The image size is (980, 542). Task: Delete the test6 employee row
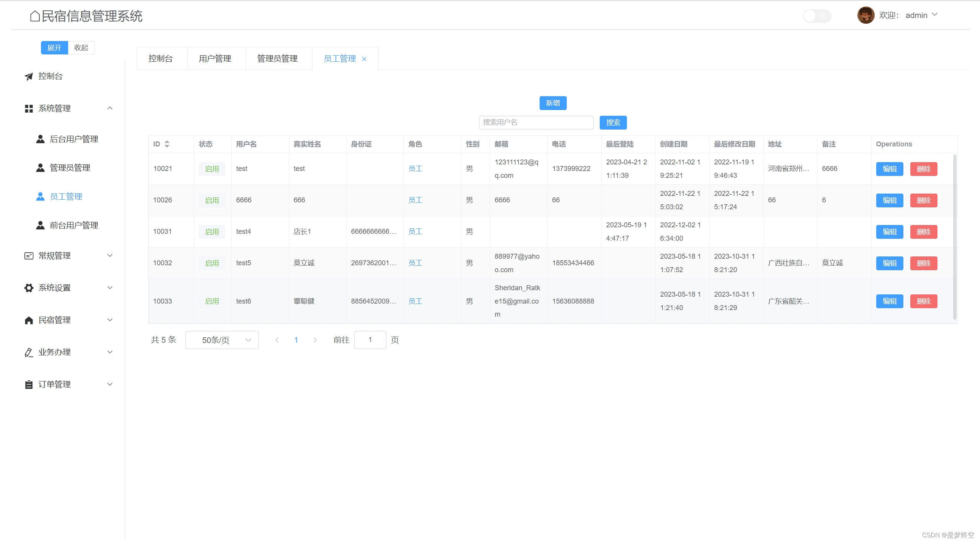click(x=924, y=301)
